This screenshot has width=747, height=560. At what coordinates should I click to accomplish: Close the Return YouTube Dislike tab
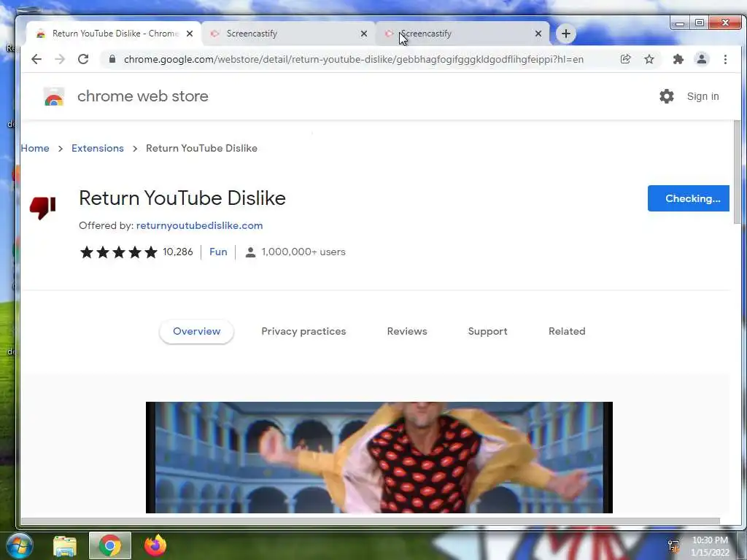(x=190, y=34)
